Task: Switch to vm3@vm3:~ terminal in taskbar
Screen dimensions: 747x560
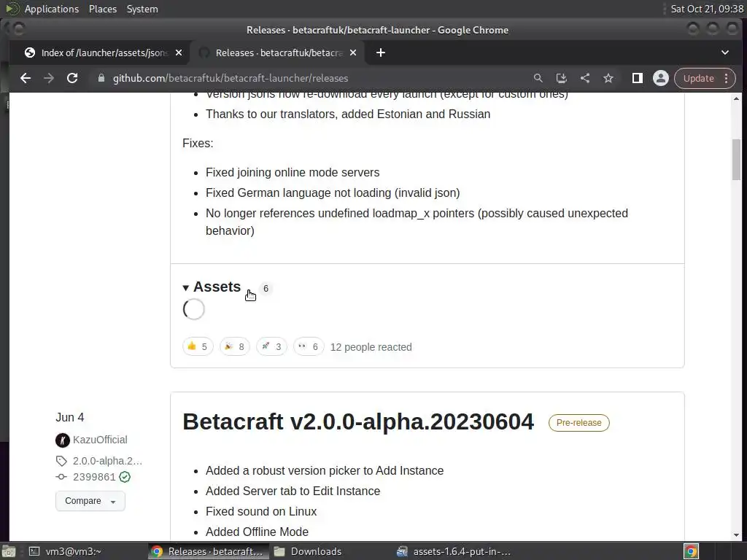Action: coord(66,551)
